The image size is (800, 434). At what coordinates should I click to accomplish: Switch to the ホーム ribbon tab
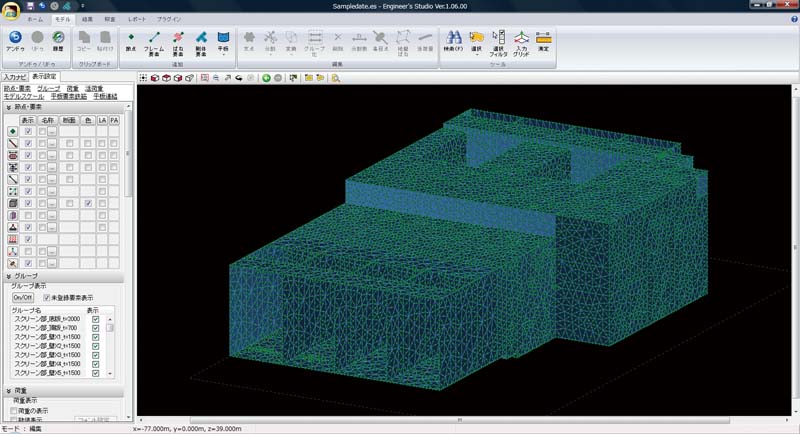click(35, 19)
